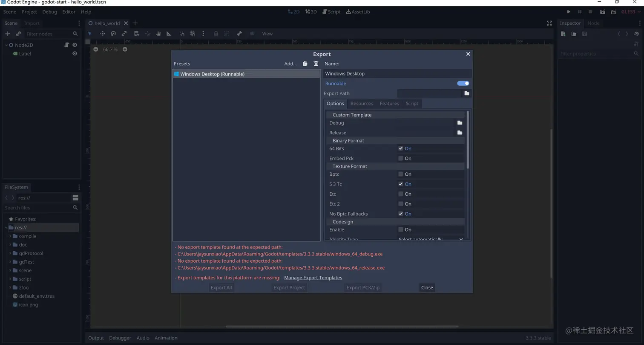The height and width of the screenshot is (345, 644).
Task: Select the Ruler Mode tool
Action: (169, 34)
